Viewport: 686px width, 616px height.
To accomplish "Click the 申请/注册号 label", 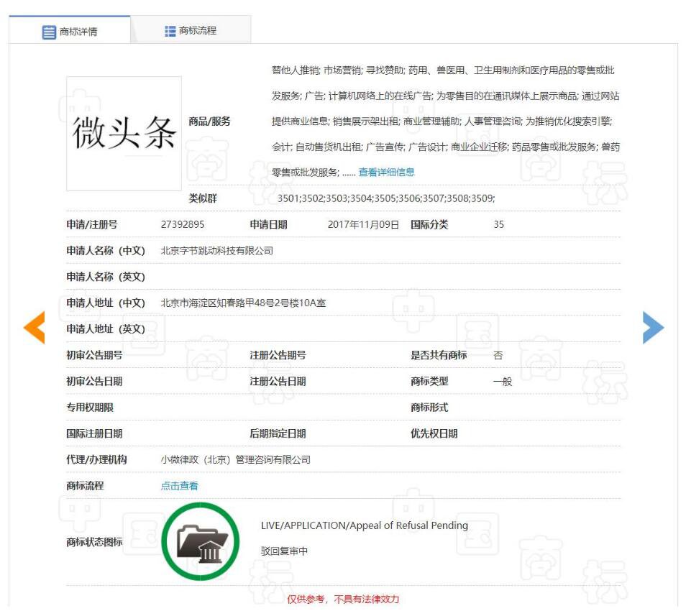I will (92, 224).
